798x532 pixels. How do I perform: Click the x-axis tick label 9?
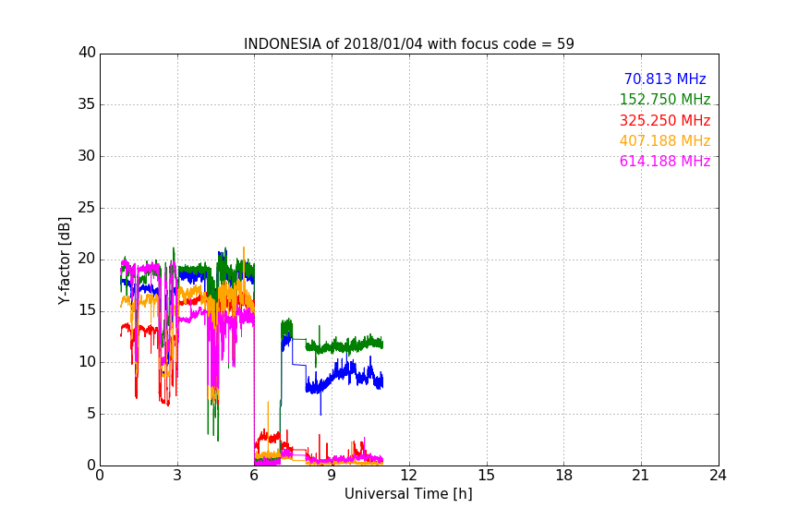(332, 476)
